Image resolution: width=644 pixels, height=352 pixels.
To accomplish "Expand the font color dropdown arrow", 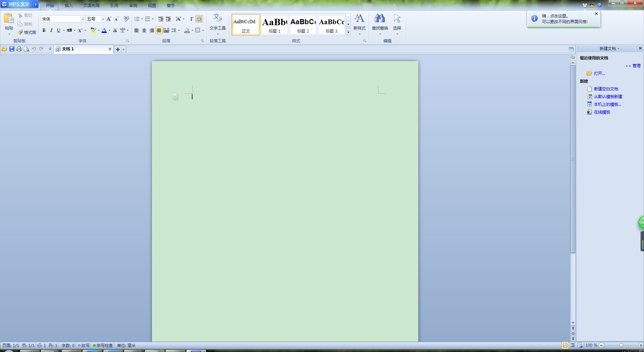I will (109, 31).
